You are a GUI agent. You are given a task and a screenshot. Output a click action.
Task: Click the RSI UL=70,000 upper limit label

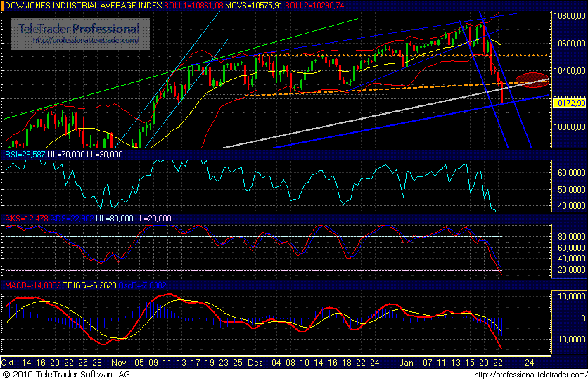click(x=66, y=155)
